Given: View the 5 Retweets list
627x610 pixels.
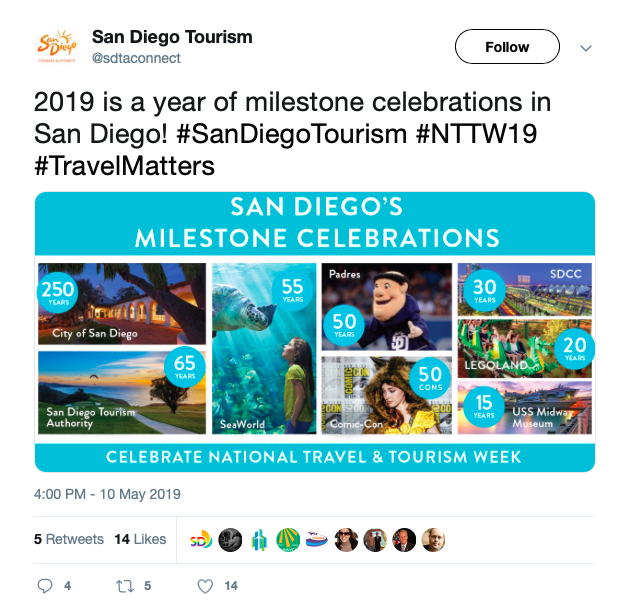Looking at the screenshot, I should (x=69, y=539).
